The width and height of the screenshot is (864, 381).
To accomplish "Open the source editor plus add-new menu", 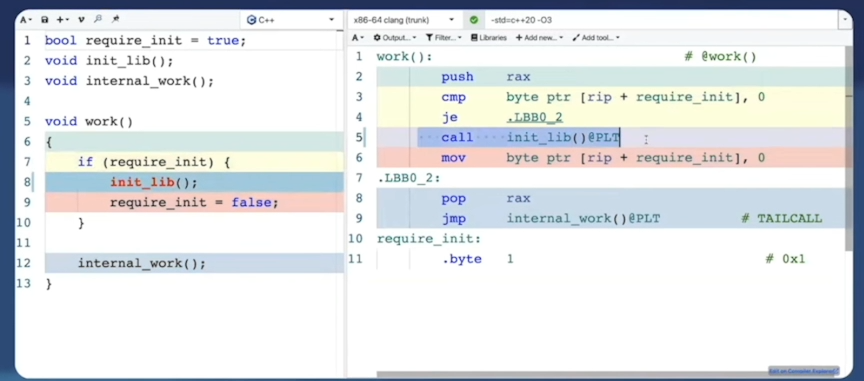I will (63, 20).
